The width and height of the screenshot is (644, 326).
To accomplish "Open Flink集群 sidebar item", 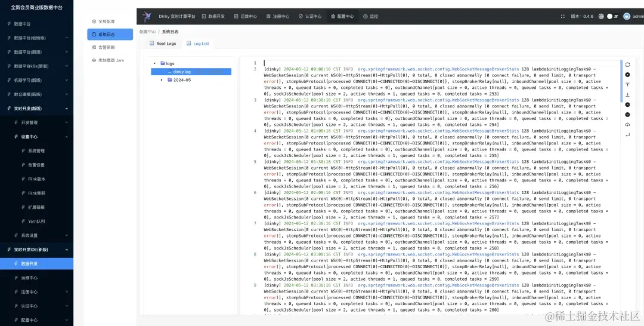I will [x=36, y=193].
